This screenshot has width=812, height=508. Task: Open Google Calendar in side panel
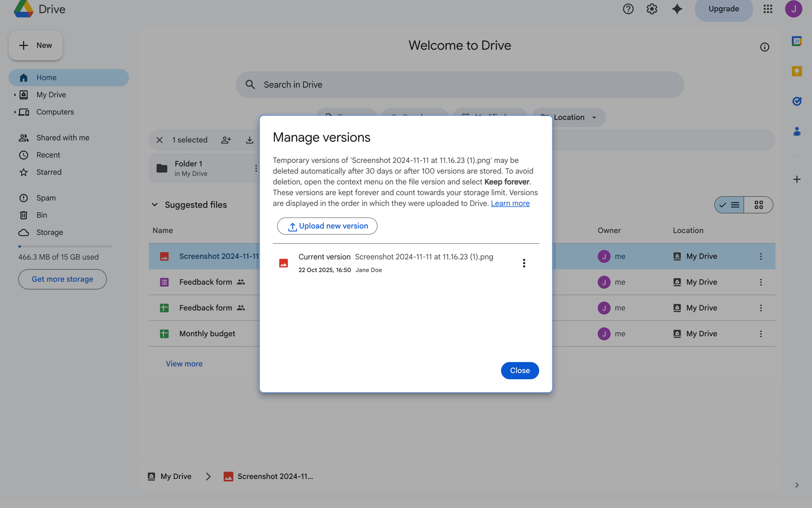coord(797,41)
